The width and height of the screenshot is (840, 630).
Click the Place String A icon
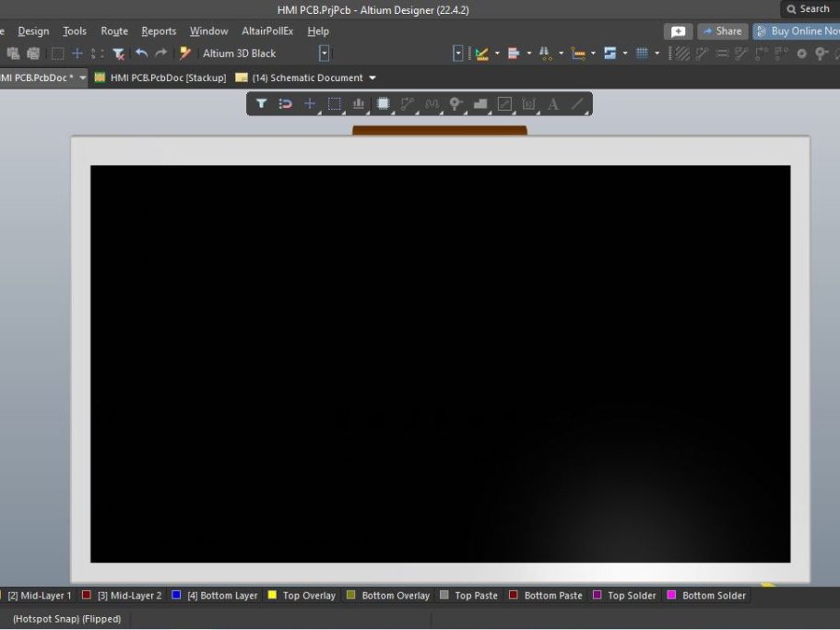tap(553, 103)
